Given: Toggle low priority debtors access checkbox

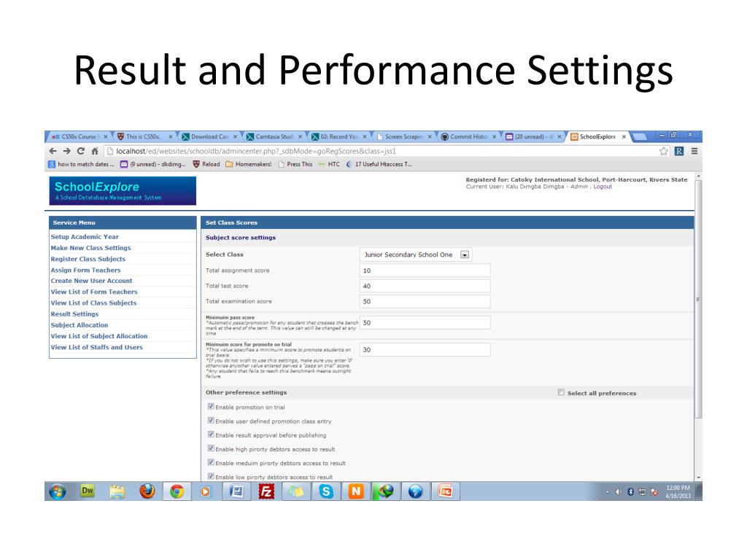Looking at the screenshot, I should [211, 475].
